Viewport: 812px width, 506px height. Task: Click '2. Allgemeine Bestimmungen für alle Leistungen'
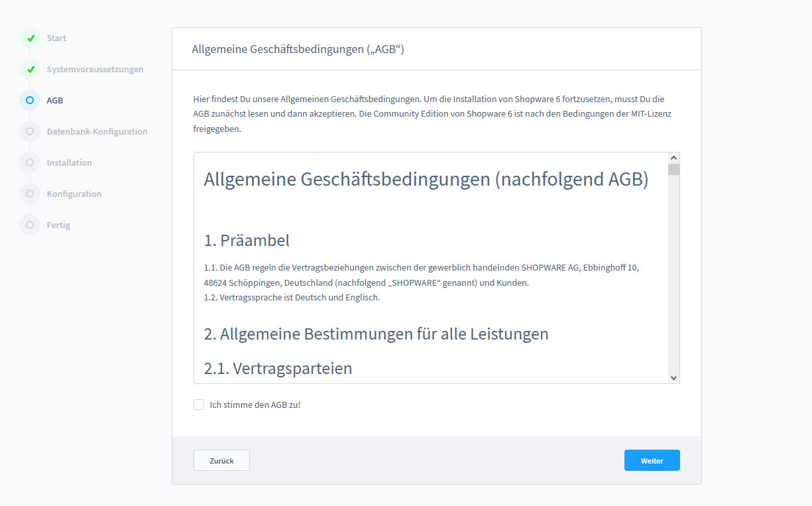[376, 334]
